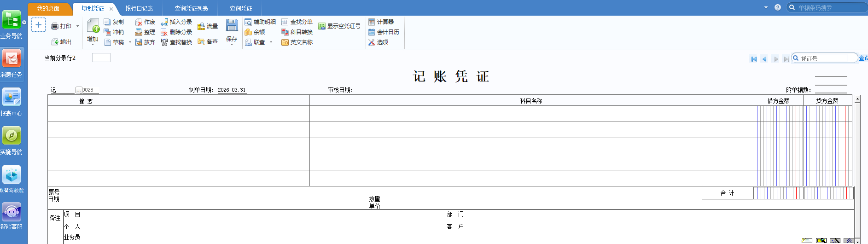868x244 pixels.
Task: Toggle 显示空凭证号 option
Action: click(x=340, y=26)
